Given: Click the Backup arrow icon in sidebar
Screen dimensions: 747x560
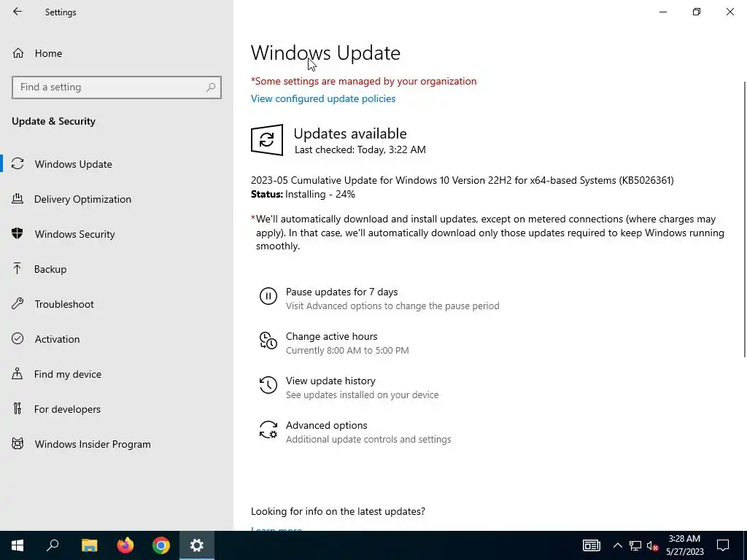Looking at the screenshot, I should 18,269.
